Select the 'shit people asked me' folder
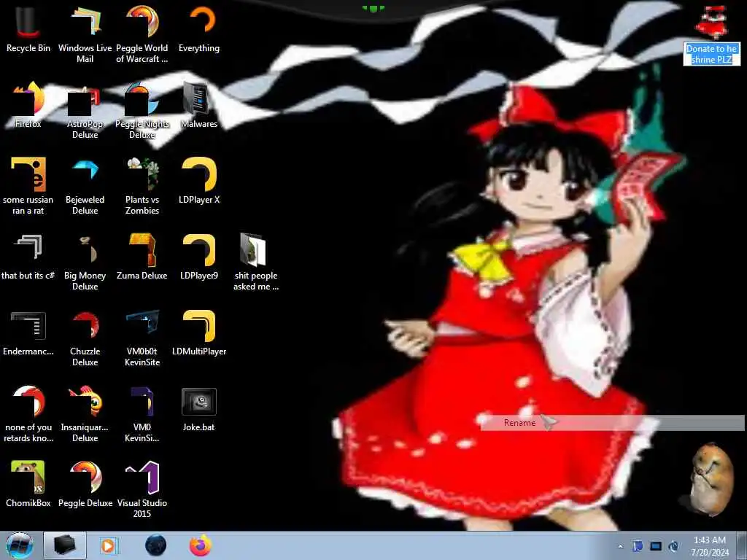Screen dimensions: 747x560 point(256,262)
